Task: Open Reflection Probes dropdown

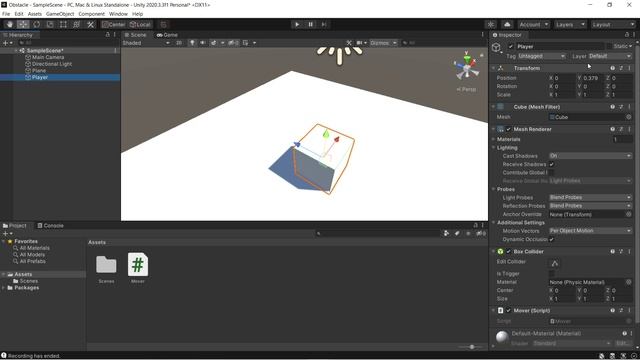Action: click(x=590, y=206)
